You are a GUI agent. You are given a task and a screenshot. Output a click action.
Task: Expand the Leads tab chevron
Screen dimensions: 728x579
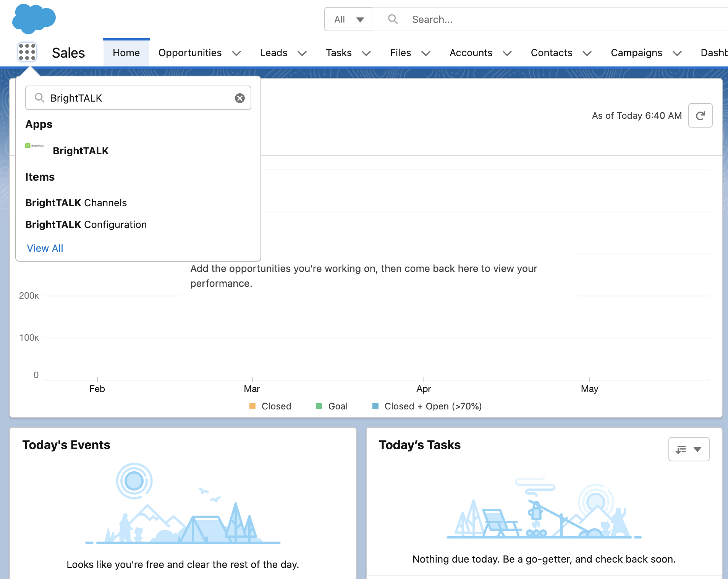click(302, 53)
